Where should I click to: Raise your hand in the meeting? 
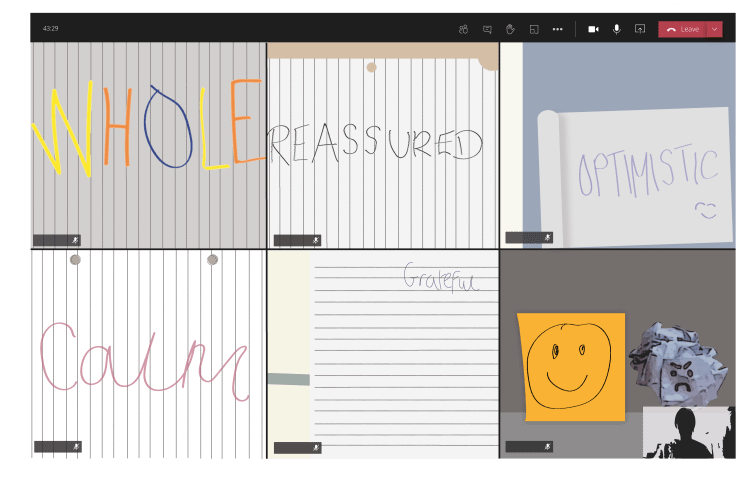(x=510, y=29)
